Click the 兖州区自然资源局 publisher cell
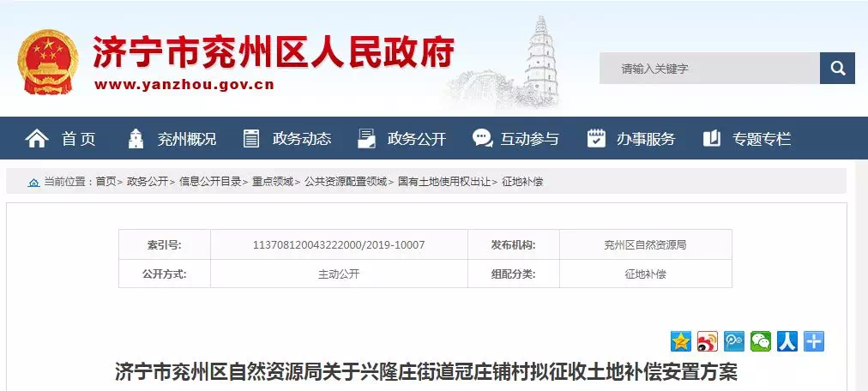Screen dimensions: 868x391 [x=646, y=244]
